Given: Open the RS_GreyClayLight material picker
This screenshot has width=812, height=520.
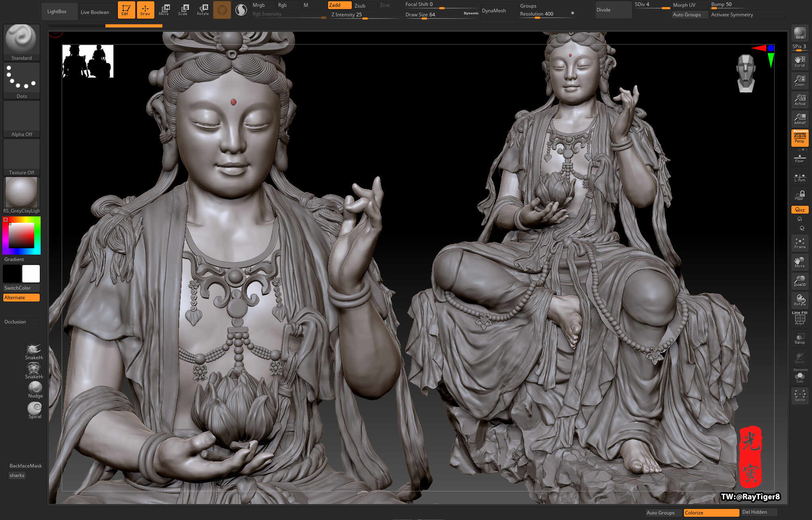Looking at the screenshot, I should [21, 195].
